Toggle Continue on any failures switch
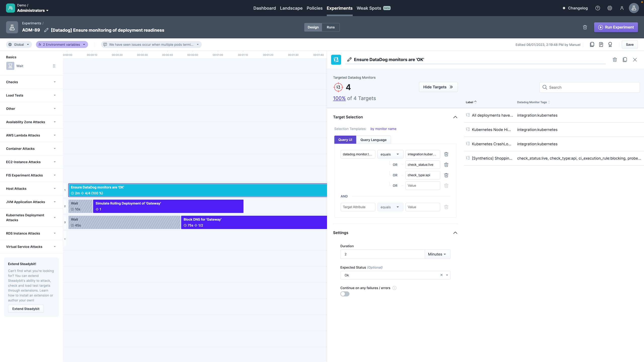 coord(345,294)
